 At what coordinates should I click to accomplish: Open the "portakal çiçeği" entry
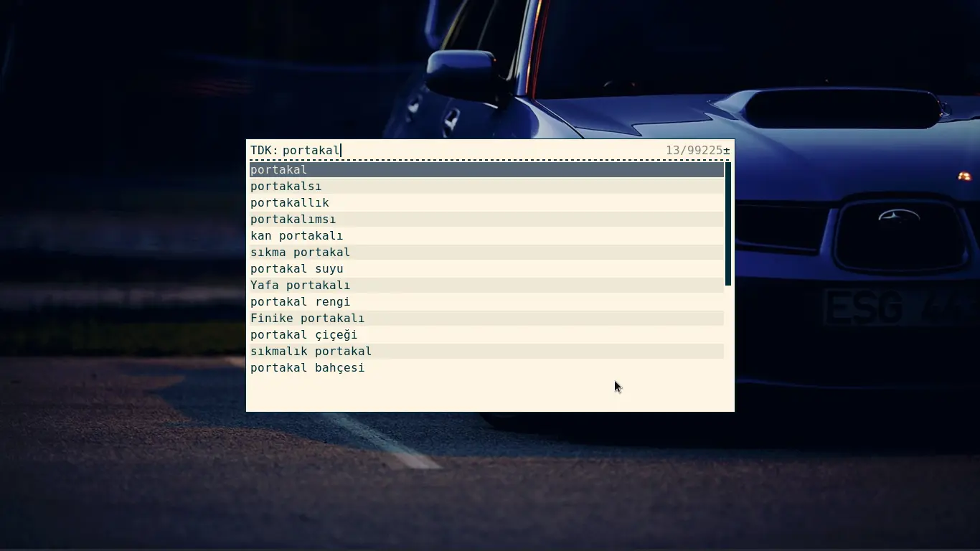pos(486,335)
